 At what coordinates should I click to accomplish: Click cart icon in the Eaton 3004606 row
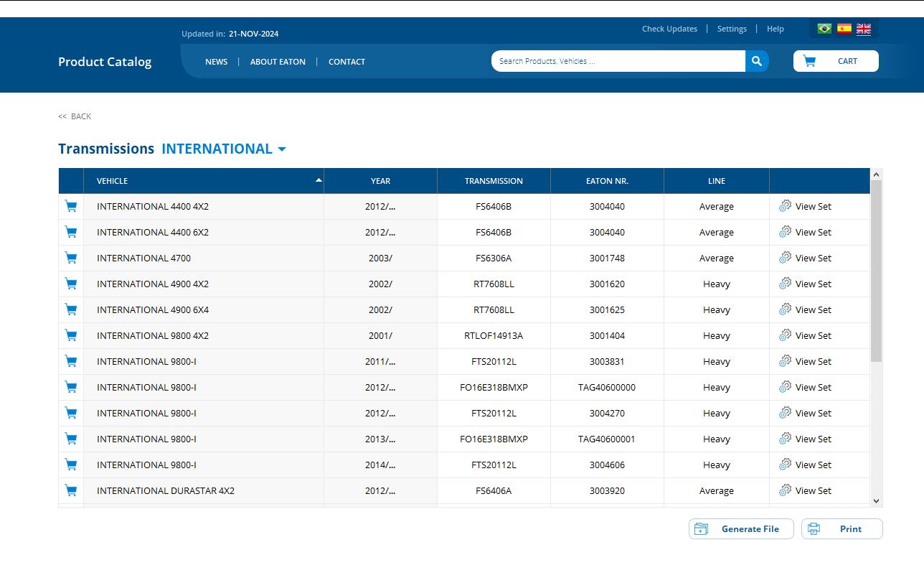[71, 465]
